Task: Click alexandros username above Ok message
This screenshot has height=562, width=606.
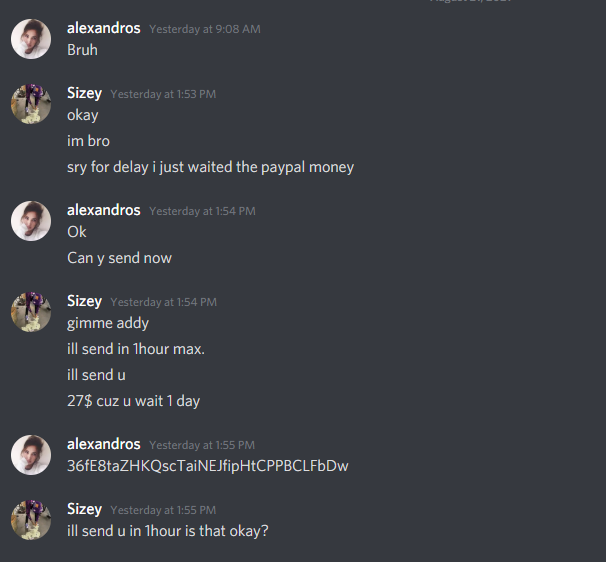Action: pos(104,210)
